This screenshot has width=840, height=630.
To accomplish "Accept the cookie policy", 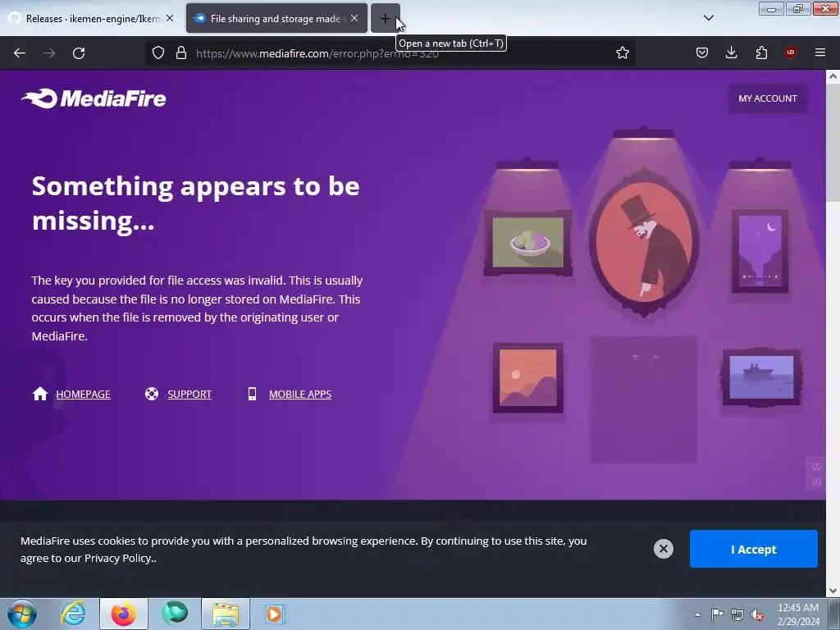I will click(x=753, y=549).
